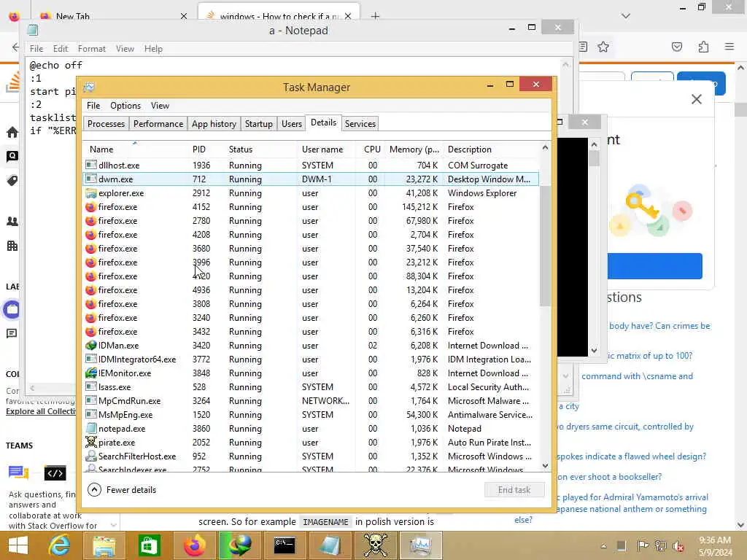Sort by Memory column header
The width and height of the screenshot is (747, 560).
pyautogui.click(x=414, y=149)
